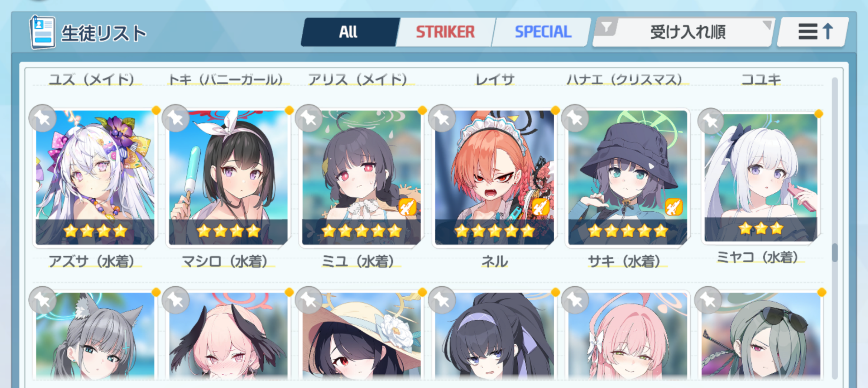Toggle pin on マシロ(水着) card
Screen dimensions: 868x388
tap(176, 118)
